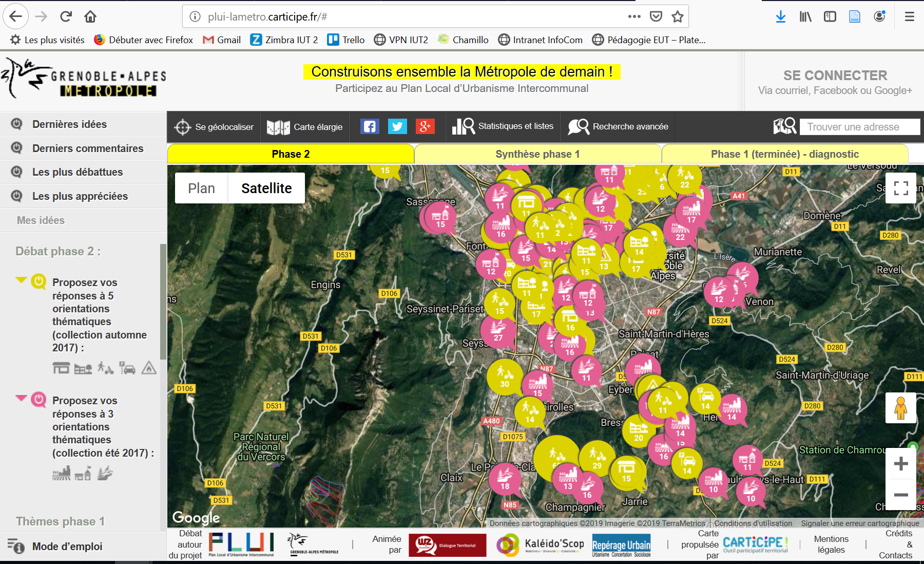Collapse the yellow 5 orientations section
The width and height of the screenshot is (924, 564).
point(21,280)
